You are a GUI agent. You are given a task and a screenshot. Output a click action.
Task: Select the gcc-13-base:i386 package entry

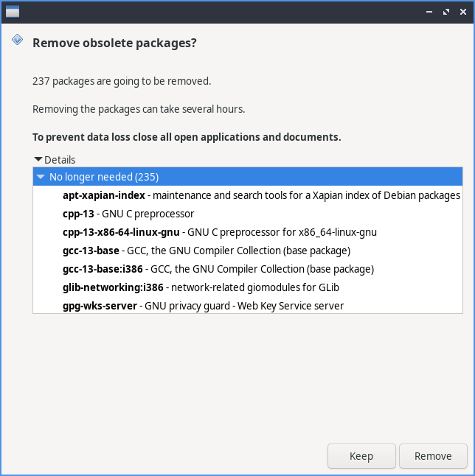pos(218,269)
